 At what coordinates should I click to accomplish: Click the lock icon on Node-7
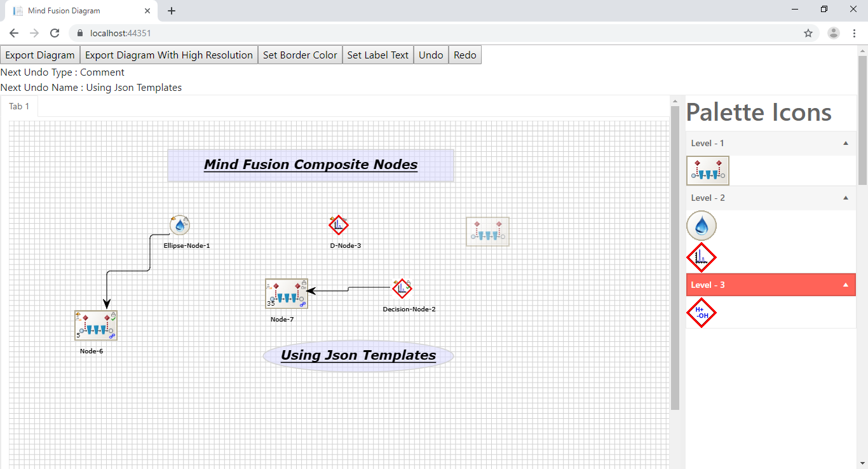pos(304,283)
